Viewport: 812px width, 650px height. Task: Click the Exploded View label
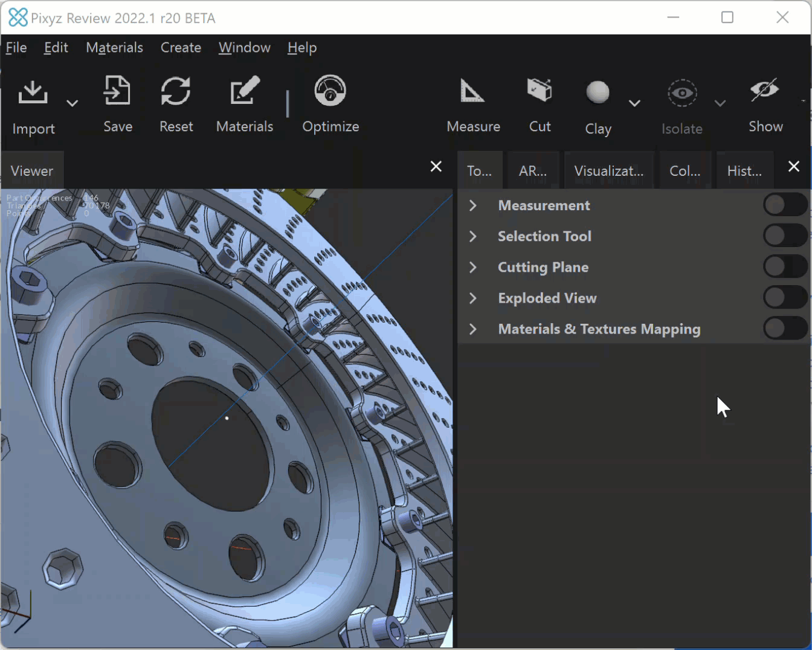pos(547,298)
